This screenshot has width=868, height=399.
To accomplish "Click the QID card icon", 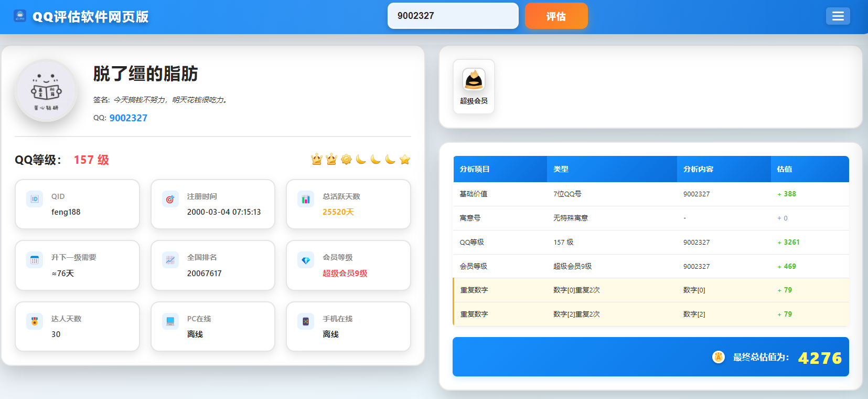I will tap(35, 199).
